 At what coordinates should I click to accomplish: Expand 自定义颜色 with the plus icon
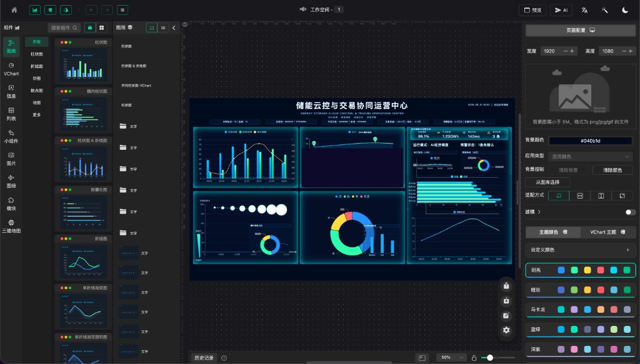coord(627,250)
